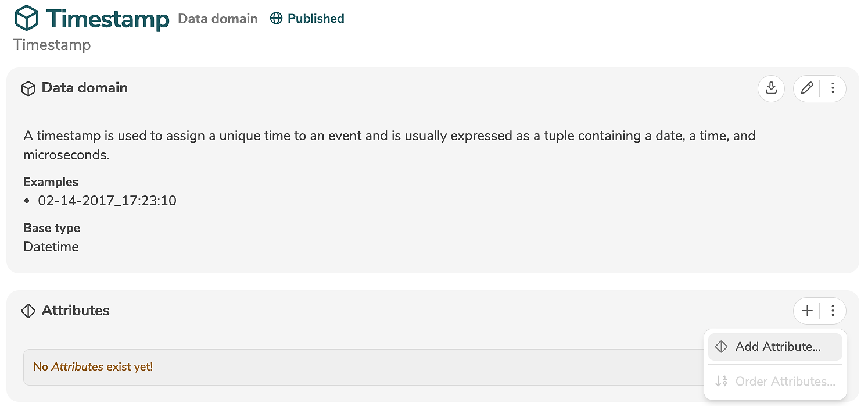This screenshot has width=868, height=406.
Task: Open the Data domain panel three-dot menu
Action: tap(833, 88)
